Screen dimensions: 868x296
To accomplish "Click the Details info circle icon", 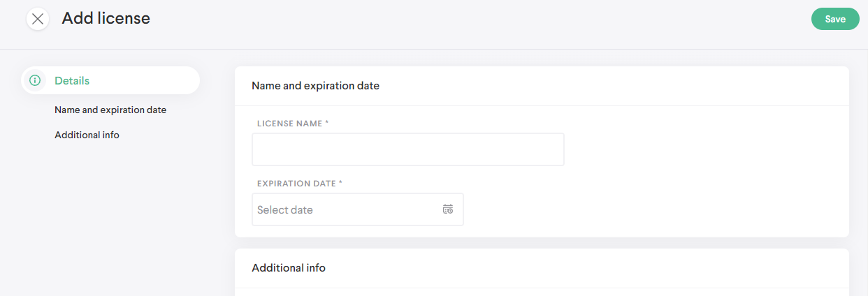I will tap(35, 80).
